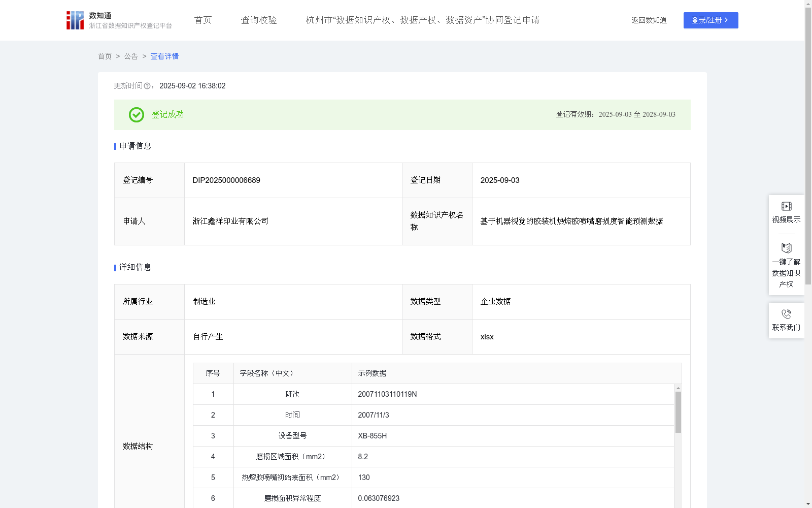The height and width of the screenshot is (508, 812).
Task: Click the 数知通 platform logo icon
Action: click(75, 20)
